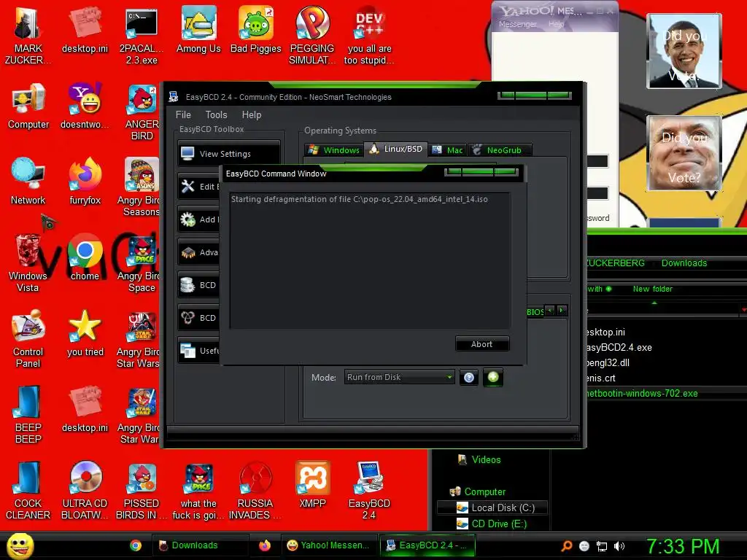747x560 pixels.
Task: Click the Advanced Settings toolbox button
Action: point(198,252)
